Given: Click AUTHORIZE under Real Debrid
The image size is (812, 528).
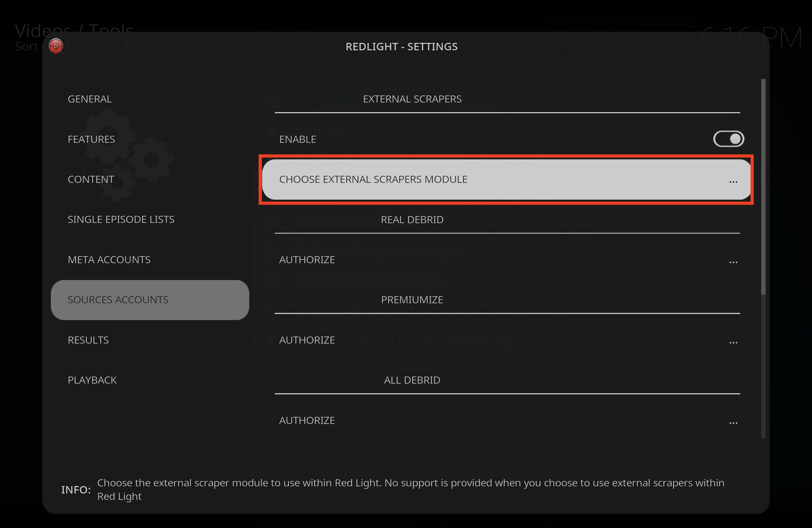Looking at the screenshot, I should 506,260.
